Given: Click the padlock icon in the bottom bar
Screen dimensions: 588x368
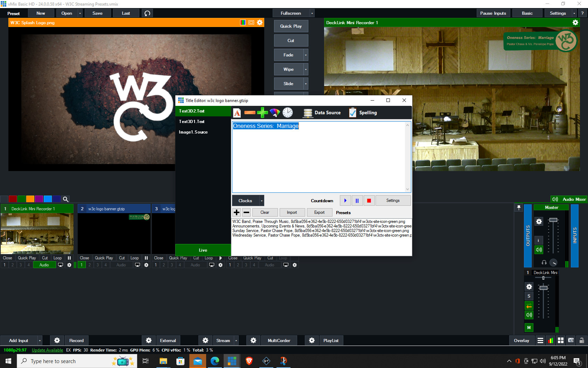Looking at the screenshot, I should point(581,340).
